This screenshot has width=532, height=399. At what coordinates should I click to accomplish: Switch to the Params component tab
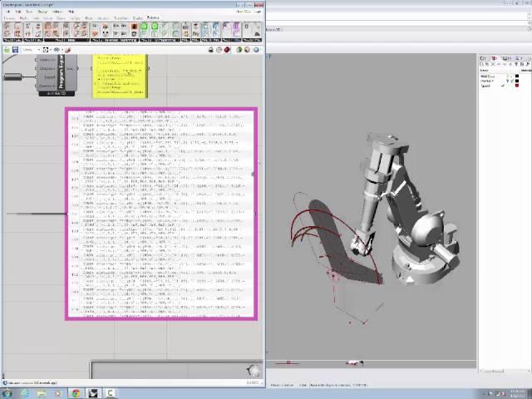tap(9, 18)
